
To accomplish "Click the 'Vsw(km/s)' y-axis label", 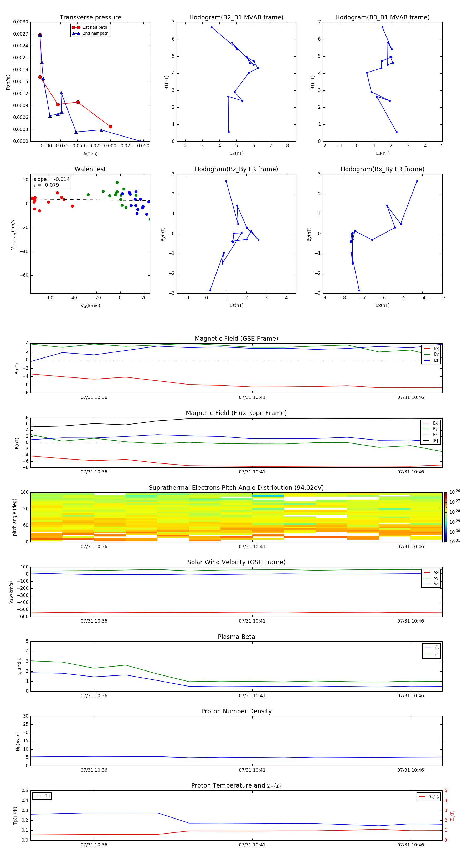I will (x=11, y=592).
